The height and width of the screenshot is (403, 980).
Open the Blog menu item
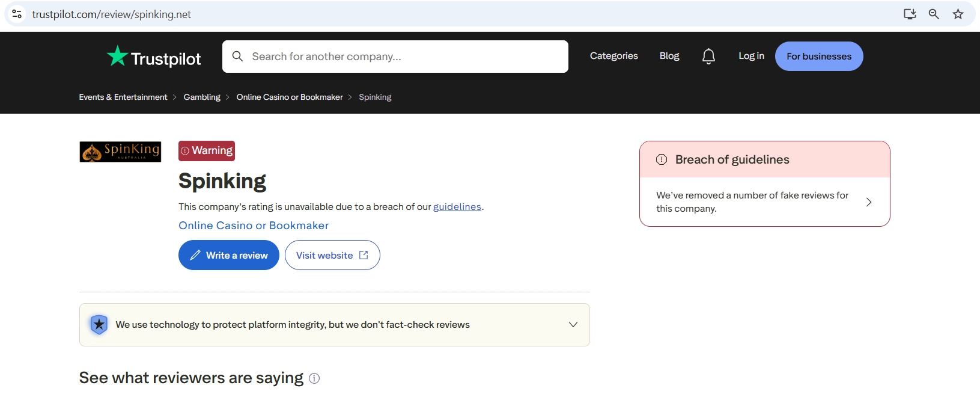point(669,56)
